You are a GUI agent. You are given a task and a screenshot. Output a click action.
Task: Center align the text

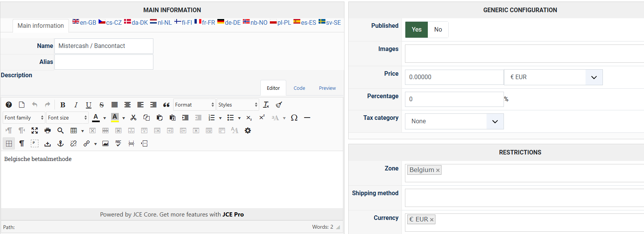128,105
